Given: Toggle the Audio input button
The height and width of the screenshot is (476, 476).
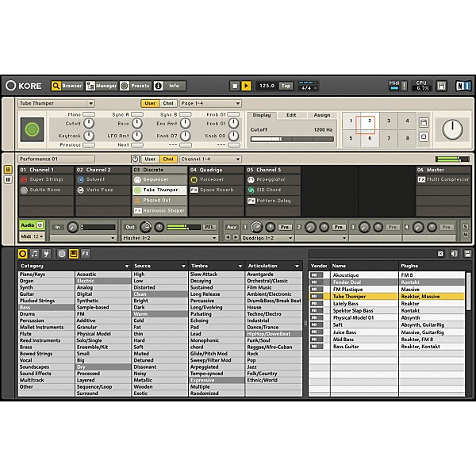Looking at the screenshot, I should 32,225.
